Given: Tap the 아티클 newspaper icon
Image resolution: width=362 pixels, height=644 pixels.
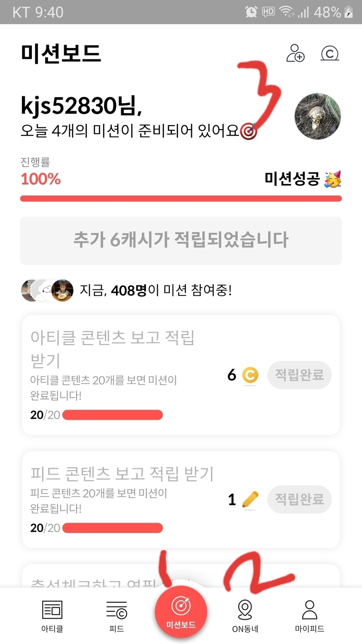Looking at the screenshot, I should pos(52,610).
